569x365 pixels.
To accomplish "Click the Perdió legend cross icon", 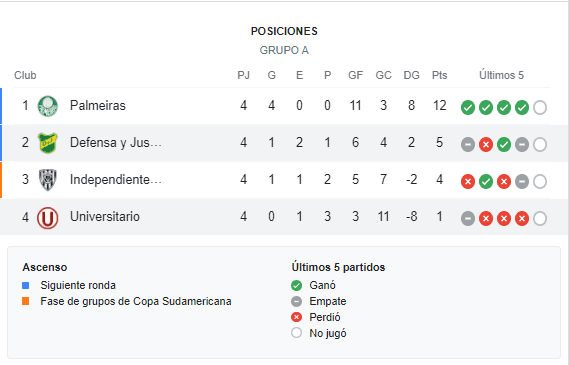I will click(x=296, y=317).
